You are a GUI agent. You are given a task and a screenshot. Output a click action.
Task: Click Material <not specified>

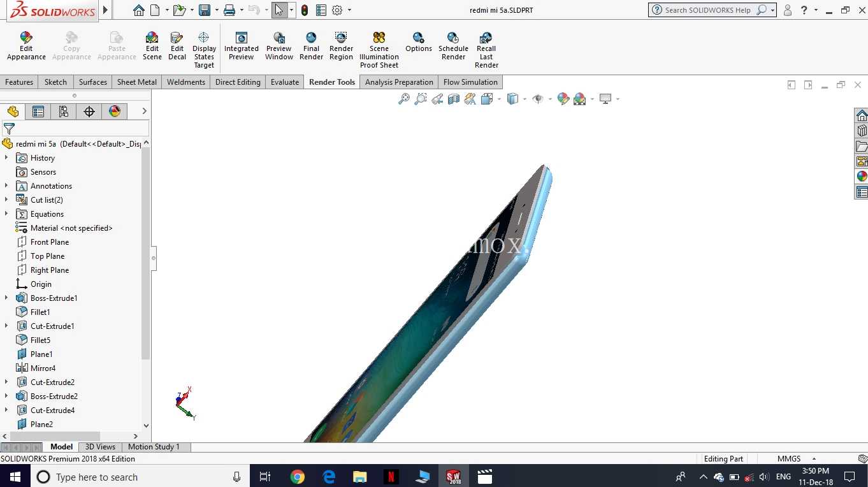click(71, 228)
